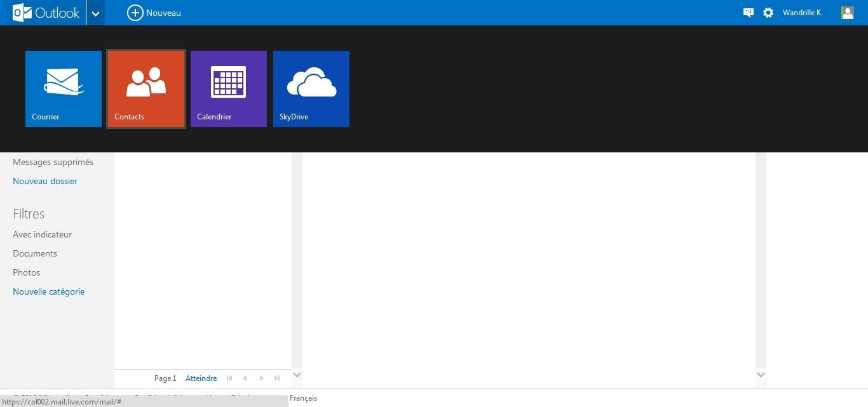
Task: Filter by Documents
Action: 35,253
